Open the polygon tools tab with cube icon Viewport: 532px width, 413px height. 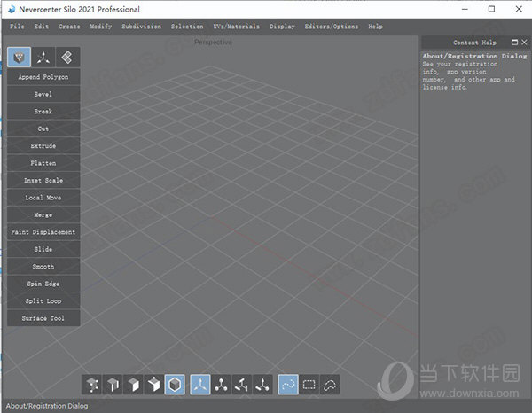click(19, 57)
